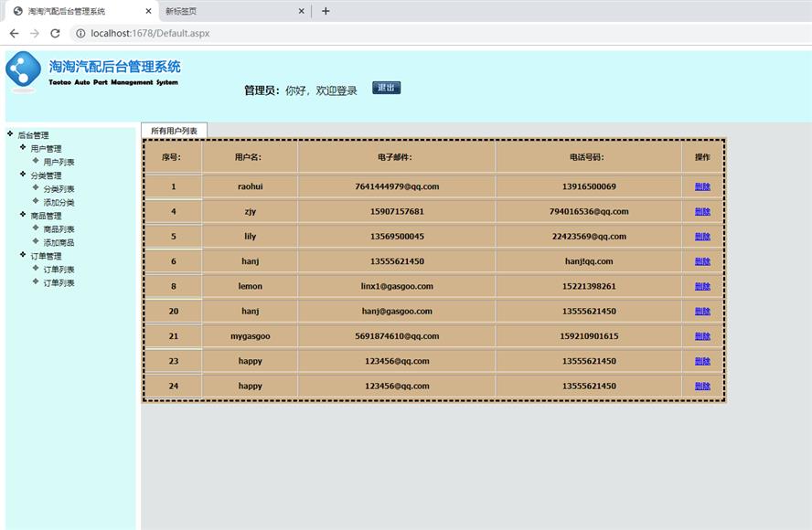This screenshot has height=530, width=812.
Task: Click 删除 for user mygasgoo
Action: [702, 336]
